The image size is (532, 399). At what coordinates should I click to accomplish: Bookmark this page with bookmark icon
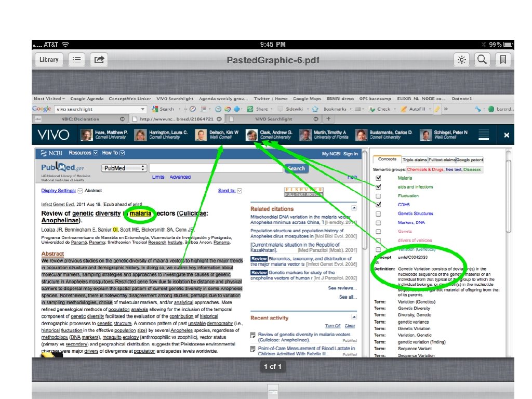503,60
